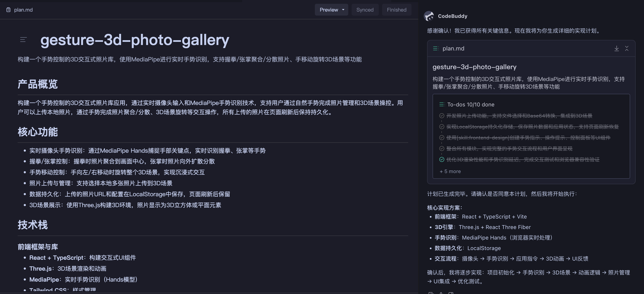Click the CodeBuddy robot avatar
This screenshot has height=294, width=644.
[x=429, y=16]
